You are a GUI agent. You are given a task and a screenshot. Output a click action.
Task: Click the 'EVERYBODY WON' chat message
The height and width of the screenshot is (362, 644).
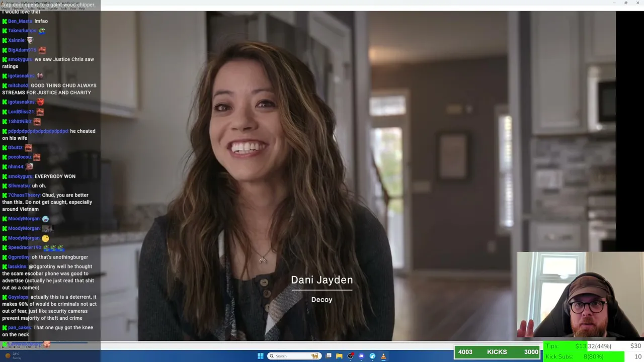[x=55, y=176]
